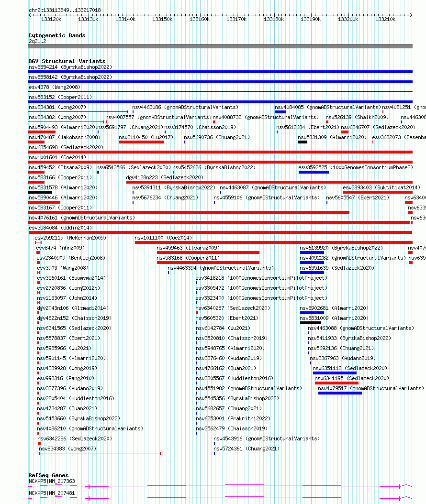Open variant esv3418218 (1000GenomesConsortiumPilotProject)
426x504 pixels.
pos(262,278)
